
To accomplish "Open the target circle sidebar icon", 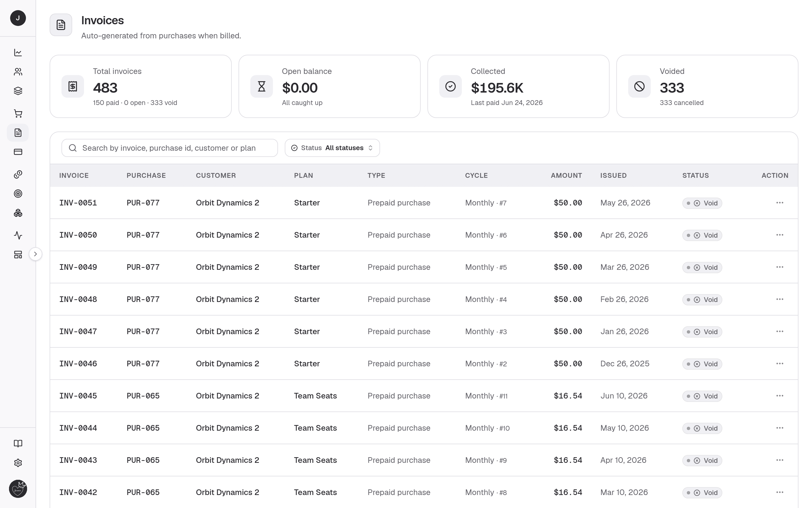I will pos(18,194).
